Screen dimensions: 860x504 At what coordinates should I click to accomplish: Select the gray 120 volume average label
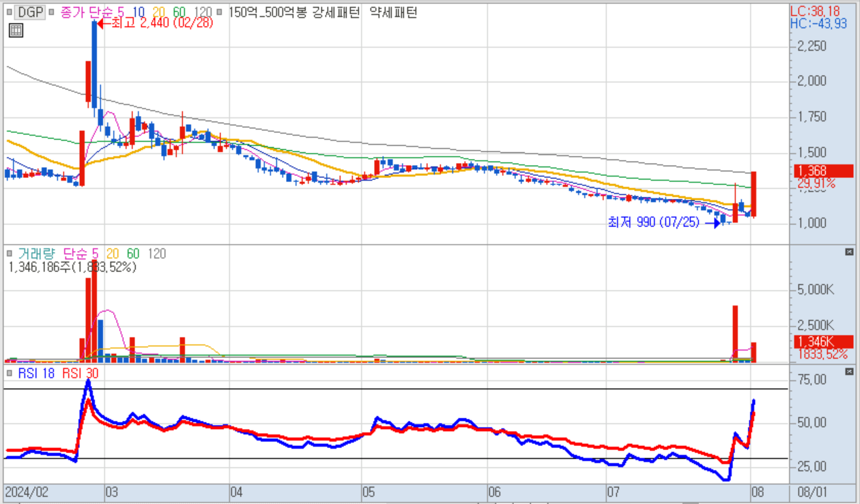pyautogui.click(x=157, y=254)
